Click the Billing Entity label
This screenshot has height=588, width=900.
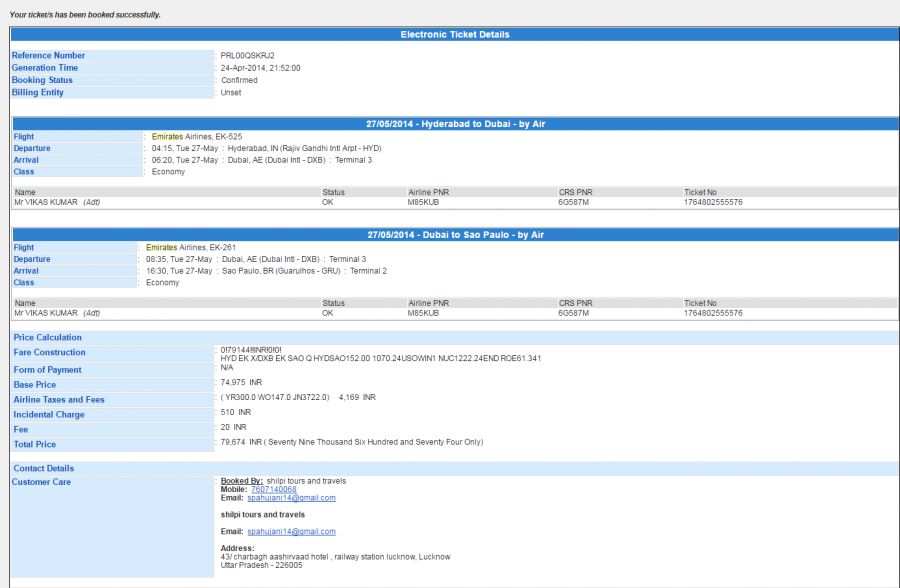pyautogui.click(x=38, y=92)
